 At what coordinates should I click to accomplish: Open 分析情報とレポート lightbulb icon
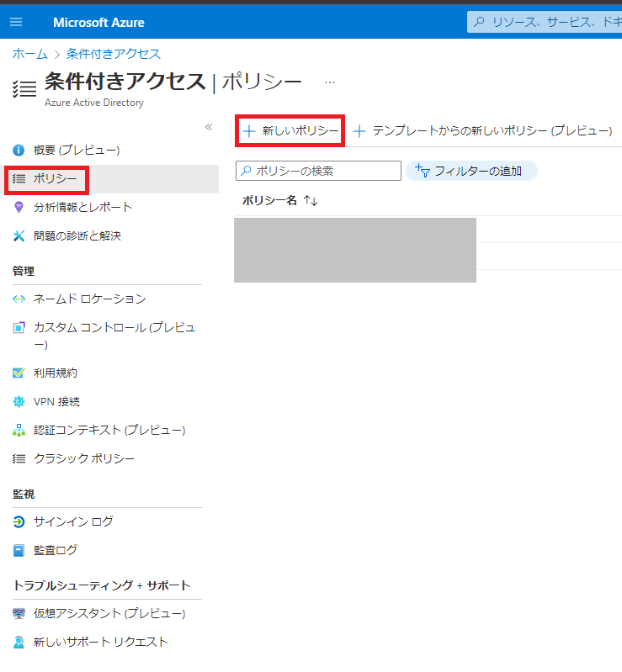click(19, 207)
